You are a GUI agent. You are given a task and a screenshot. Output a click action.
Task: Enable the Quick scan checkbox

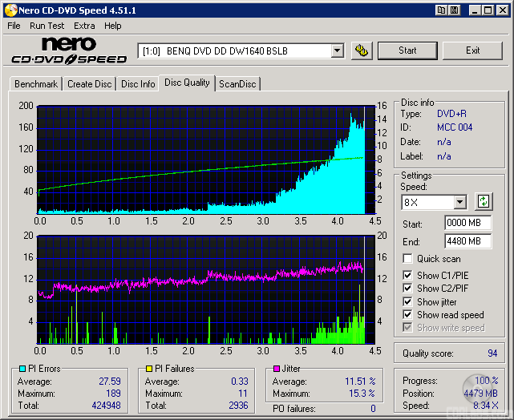pyautogui.click(x=408, y=259)
